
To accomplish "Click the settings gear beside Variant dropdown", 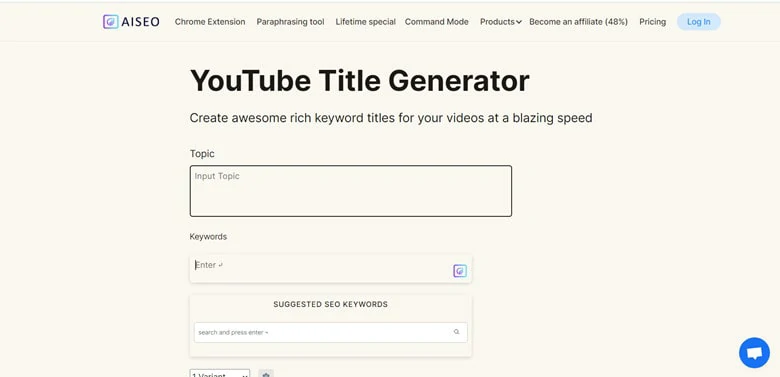I will click(x=266, y=374).
